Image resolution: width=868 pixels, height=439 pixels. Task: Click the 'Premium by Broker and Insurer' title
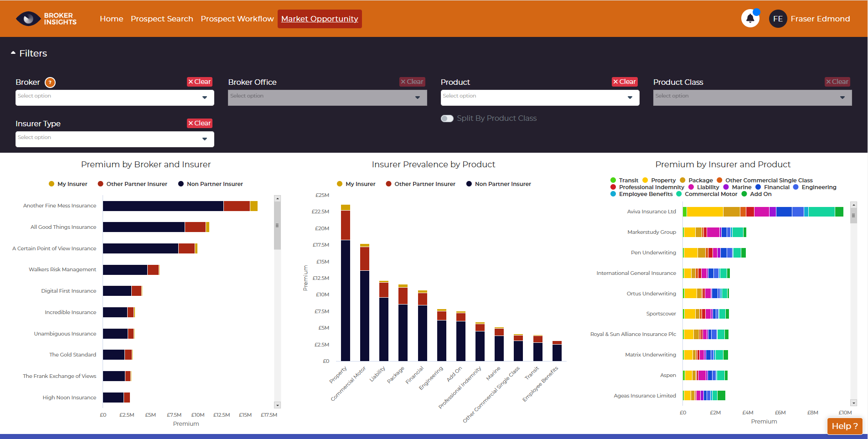(146, 165)
